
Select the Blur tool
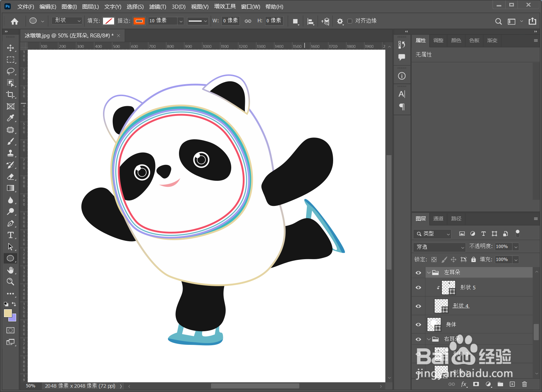point(10,200)
